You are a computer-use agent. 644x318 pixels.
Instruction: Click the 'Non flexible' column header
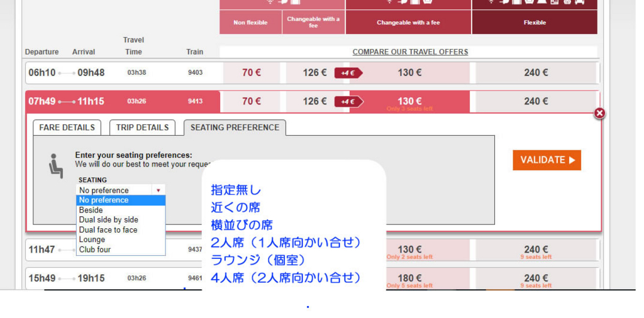[250, 23]
